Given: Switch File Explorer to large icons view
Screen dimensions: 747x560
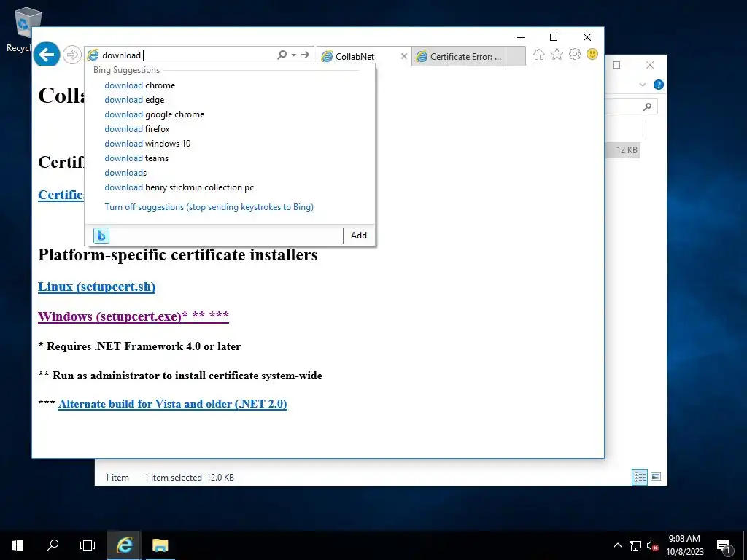Looking at the screenshot, I should pos(656,477).
